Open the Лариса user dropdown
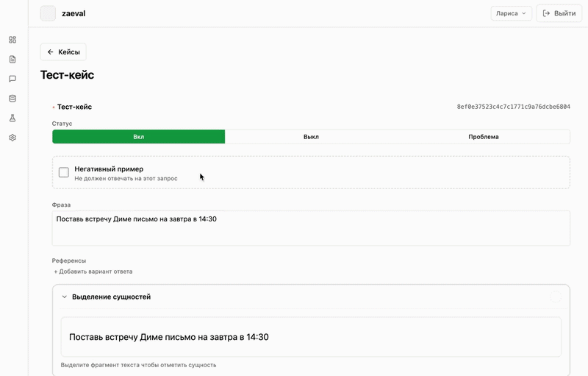Image resolution: width=588 pixels, height=376 pixels. coord(511,13)
